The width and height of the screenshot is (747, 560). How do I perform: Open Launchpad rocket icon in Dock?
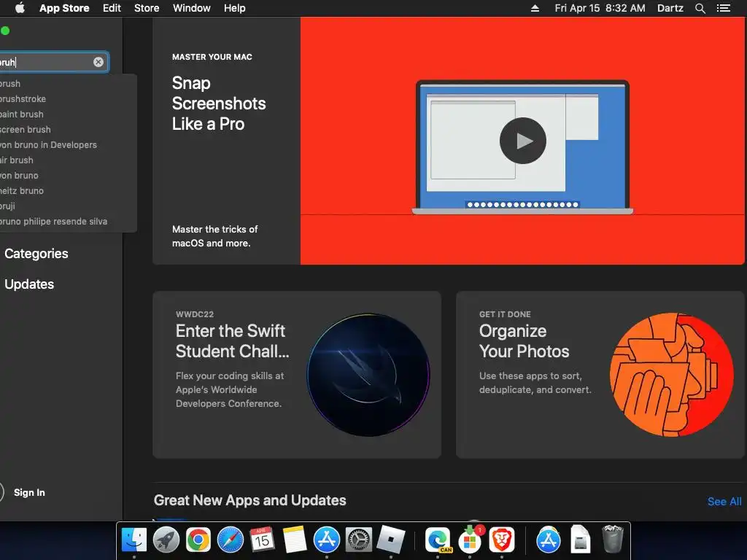(166, 540)
